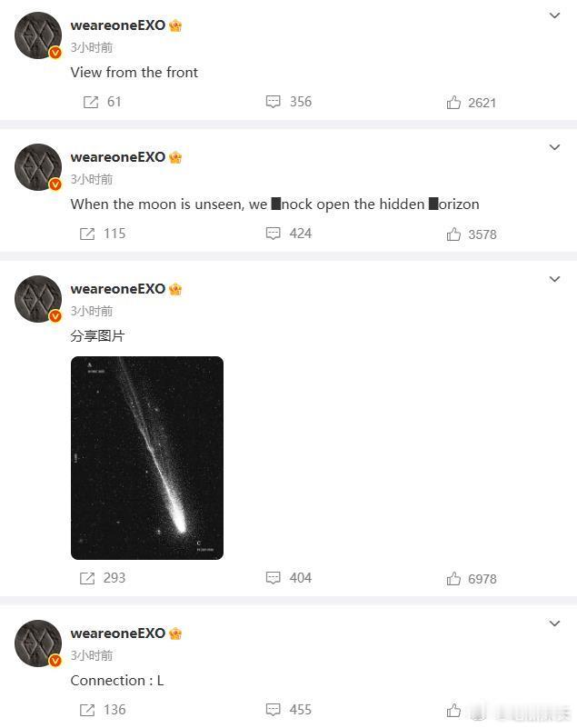Viewport: 577px width, 728px height.
Task: Open weareoneEXO username on comet post
Action: pos(118,289)
